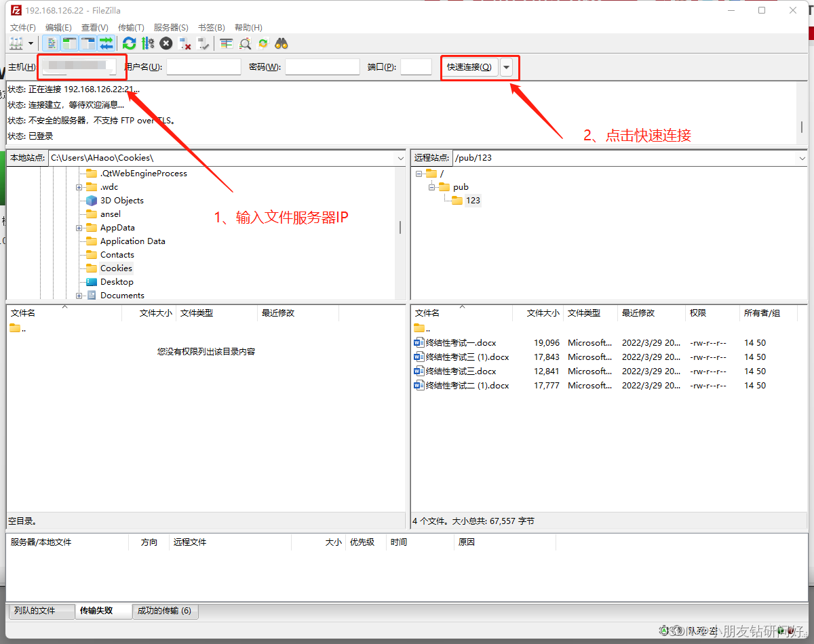Open directory listing filters icon
814x644 pixels.
pyautogui.click(x=226, y=43)
